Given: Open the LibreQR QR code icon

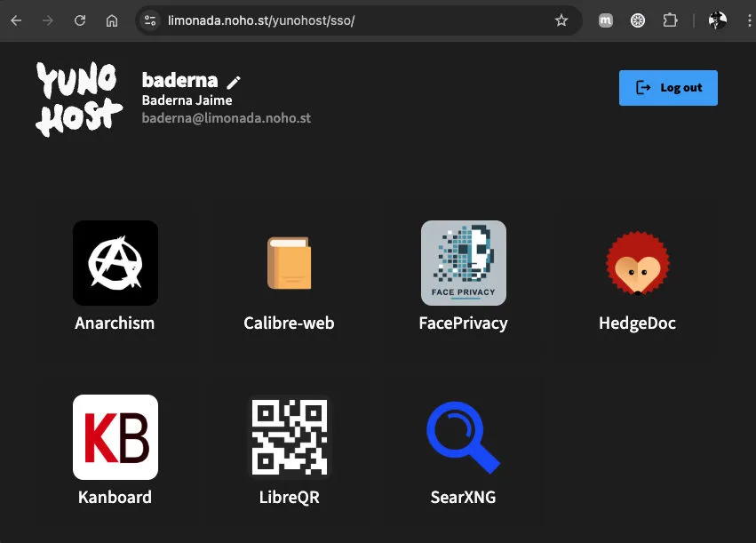Looking at the screenshot, I should pyautogui.click(x=290, y=437).
